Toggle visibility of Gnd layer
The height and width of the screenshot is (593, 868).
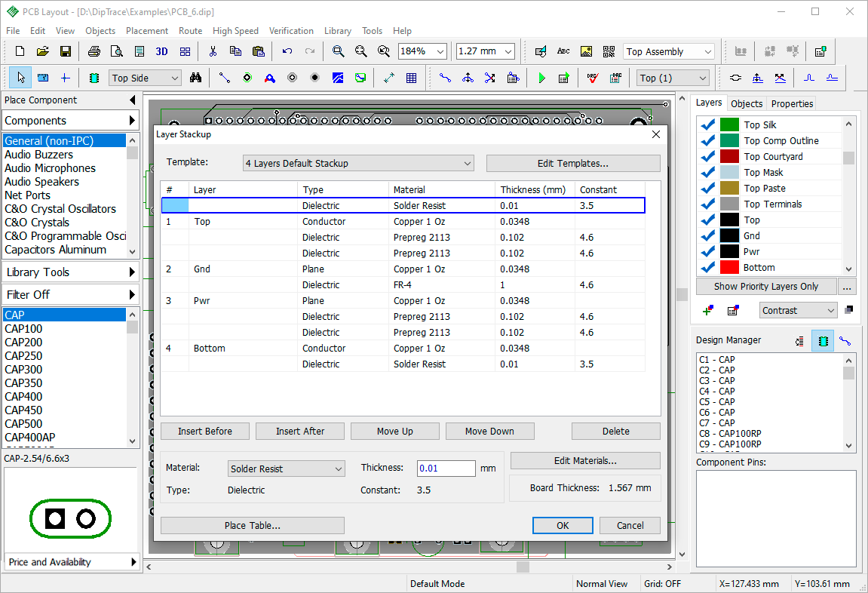(x=707, y=236)
